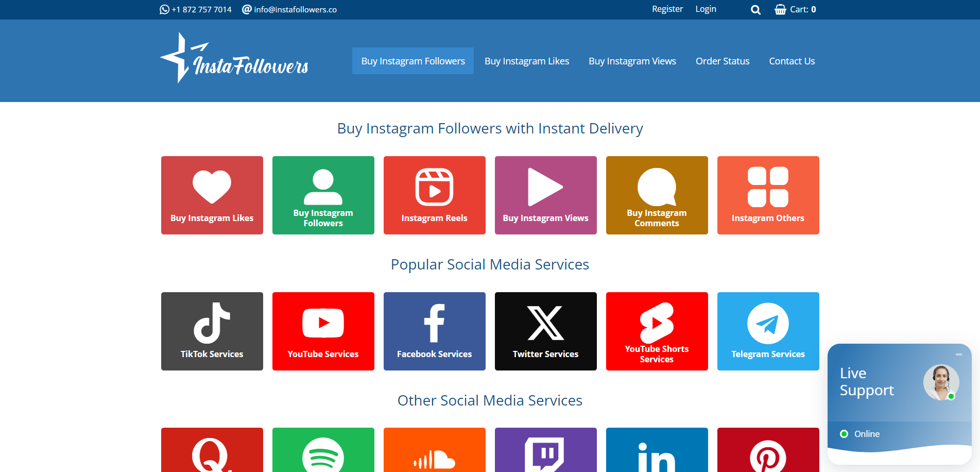Viewport: 980px width, 472px height.
Task: Click the WhatsApp phone number +1 872 757 7014
Action: 196,9
